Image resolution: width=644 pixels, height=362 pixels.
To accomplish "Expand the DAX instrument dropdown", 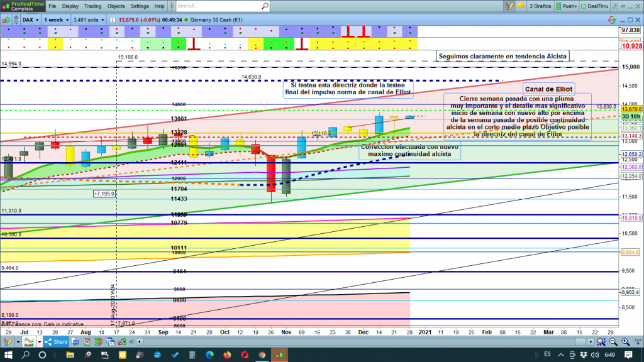I will 30,19.
